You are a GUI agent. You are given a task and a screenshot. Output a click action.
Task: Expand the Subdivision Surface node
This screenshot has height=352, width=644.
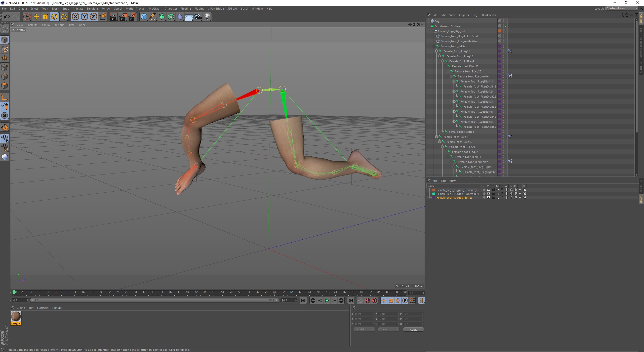point(429,26)
